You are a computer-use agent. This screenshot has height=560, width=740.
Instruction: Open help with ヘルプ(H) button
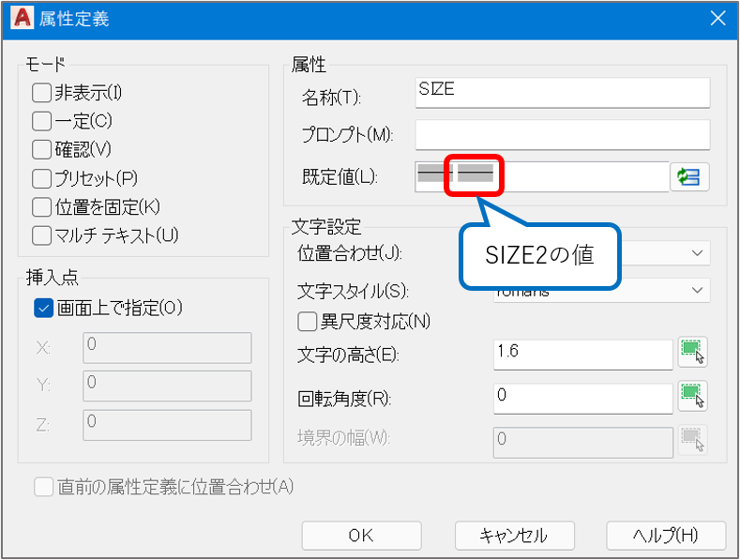pos(666,536)
